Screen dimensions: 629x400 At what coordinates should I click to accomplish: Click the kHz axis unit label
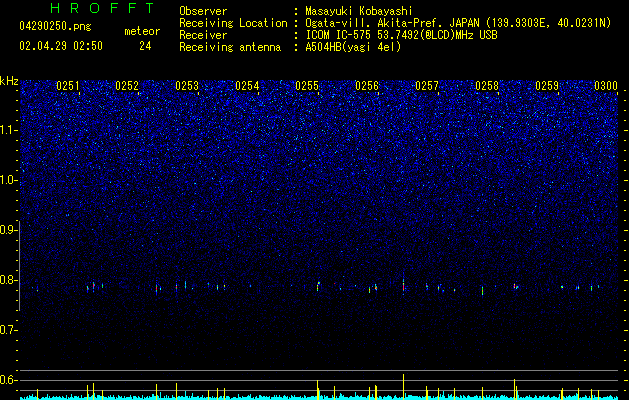tap(9, 81)
